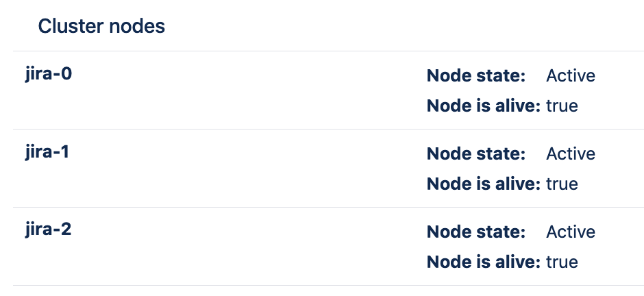Click the divider line under Cluster nodes heading
This screenshot has width=644, height=296.
pos(322,51)
